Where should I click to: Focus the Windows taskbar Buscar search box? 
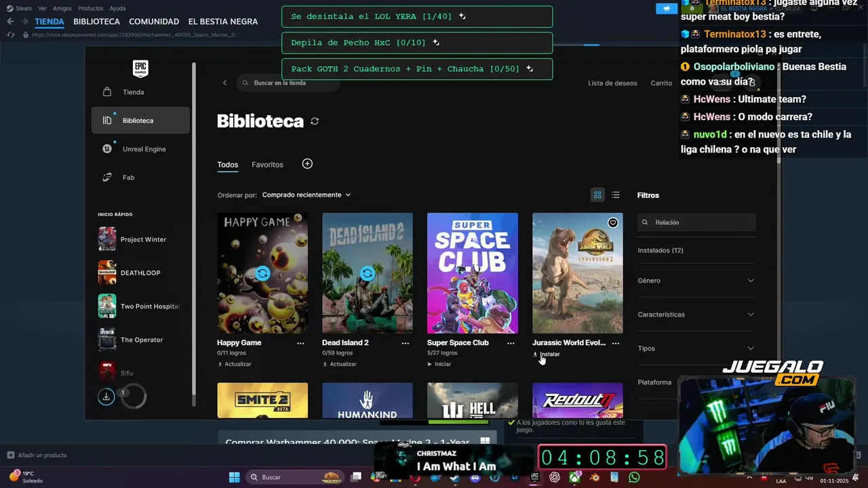296,477
